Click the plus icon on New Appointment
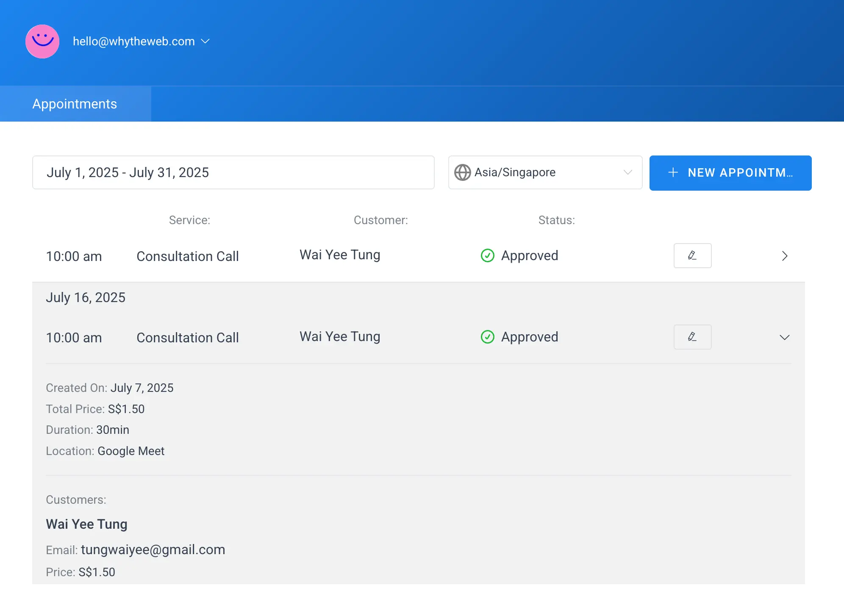The width and height of the screenshot is (844, 616). 673,172
